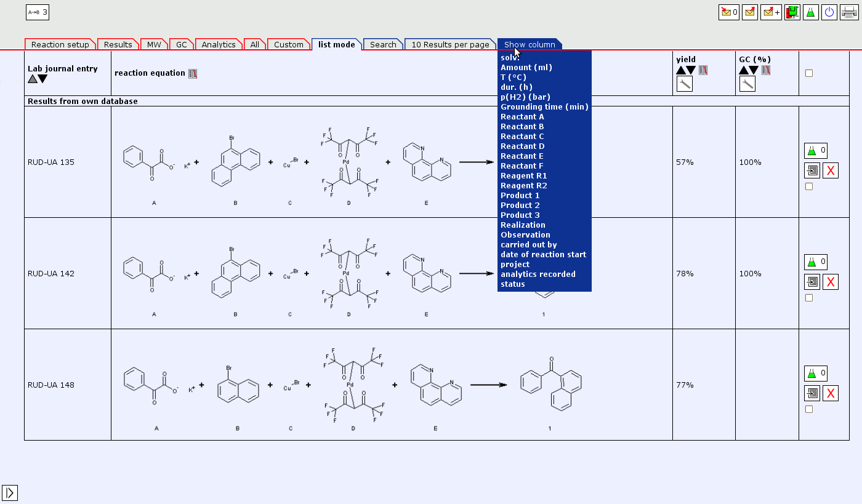Viewport: 862px width, 504px height.
Task: Switch to the Reaction setup tab
Action: click(x=60, y=44)
